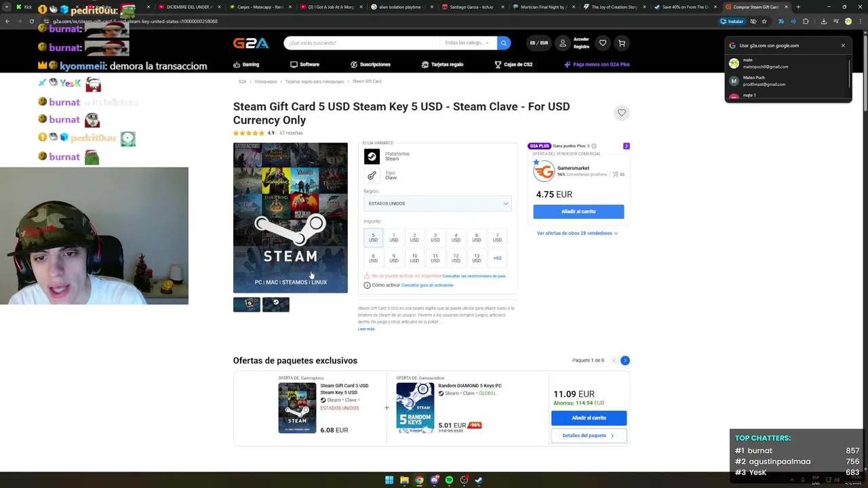Select the 13 USD amount option
The height and width of the screenshot is (488, 868).
(x=477, y=258)
